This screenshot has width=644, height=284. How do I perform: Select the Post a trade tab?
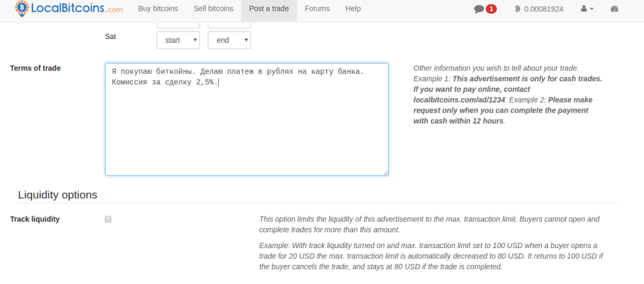269,9
